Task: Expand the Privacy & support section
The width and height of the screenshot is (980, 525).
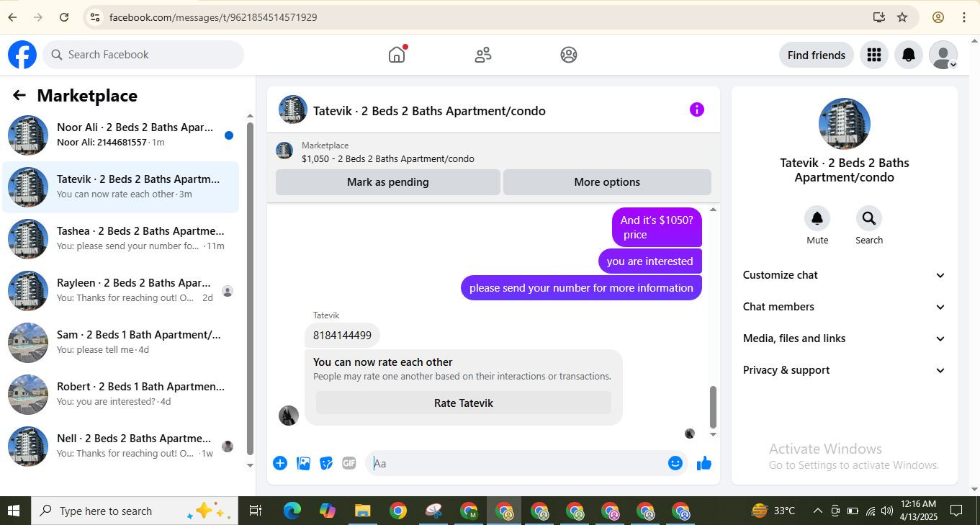Action: [844, 370]
